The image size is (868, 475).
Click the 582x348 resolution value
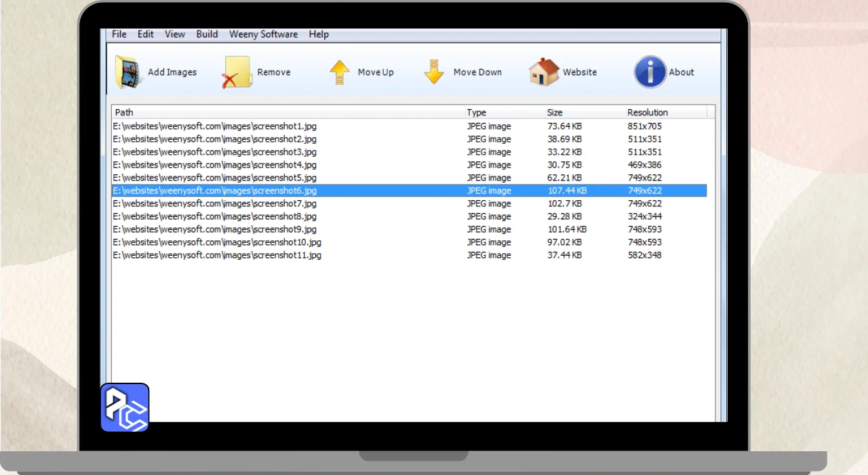pos(645,255)
